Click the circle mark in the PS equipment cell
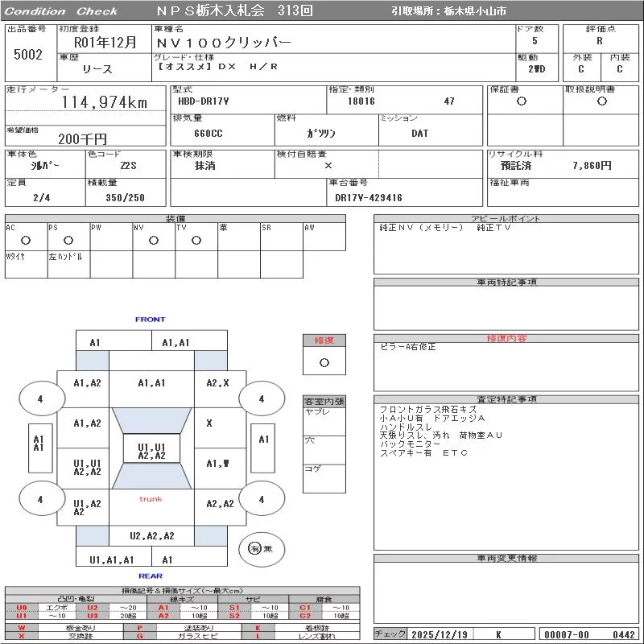 click(x=68, y=241)
